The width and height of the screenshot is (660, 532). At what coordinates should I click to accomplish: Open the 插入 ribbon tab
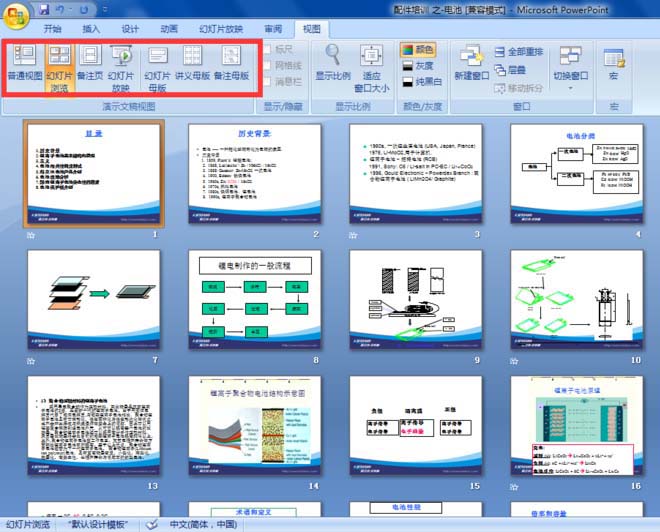pyautogui.click(x=91, y=29)
